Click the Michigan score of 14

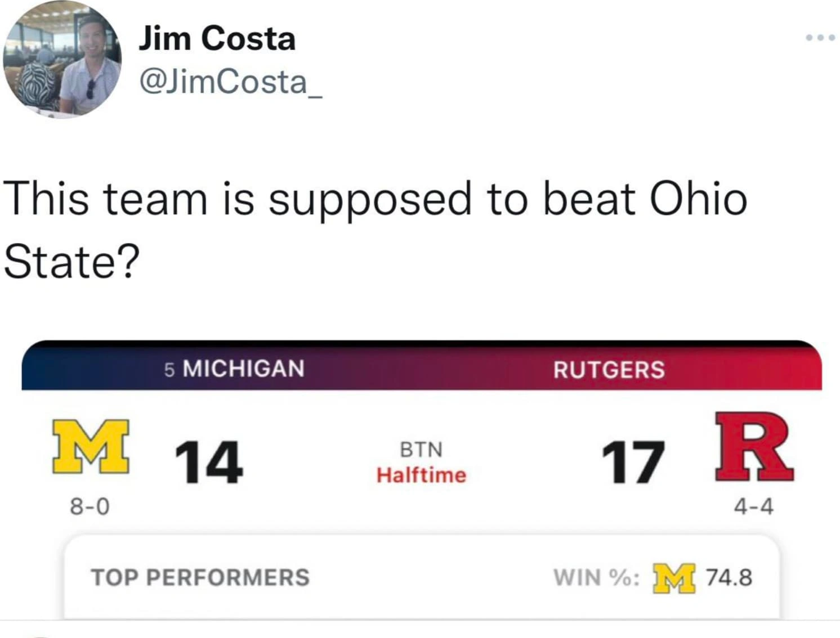coord(209,461)
